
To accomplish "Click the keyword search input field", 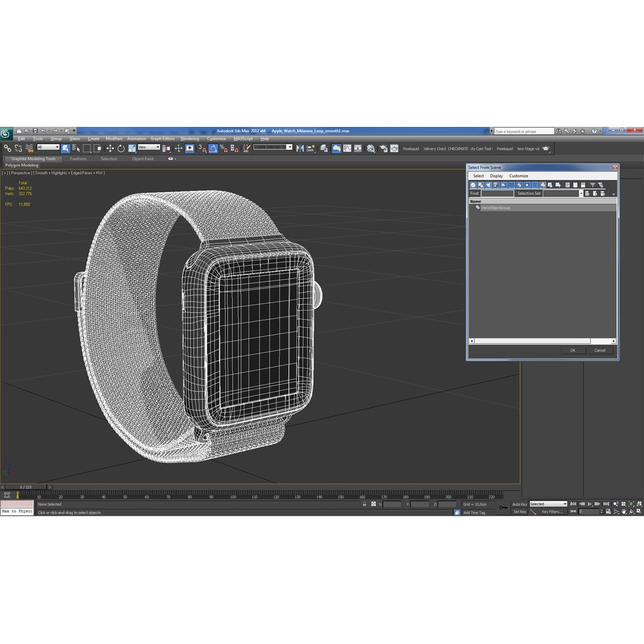I will tap(524, 131).
